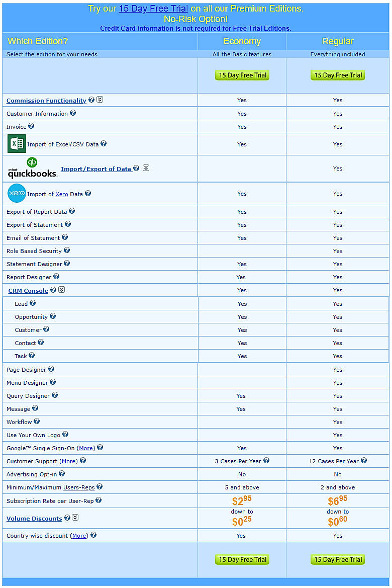Click help icon for Page Designer
Image resolution: width=392 pixels, height=588 pixels.
click(51, 369)
